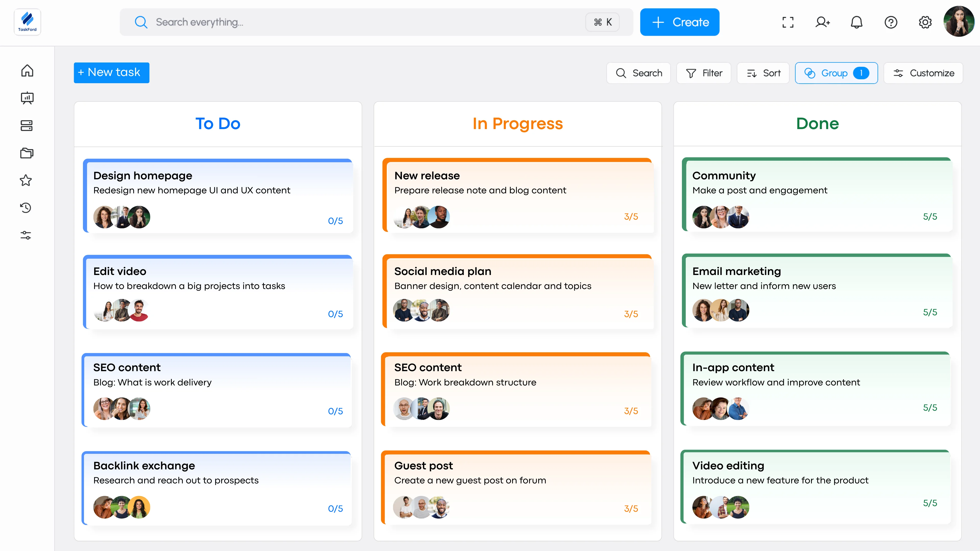Open the help question mark icon
The width and height of the screenshot is (980, 551).
coord(891,22)
